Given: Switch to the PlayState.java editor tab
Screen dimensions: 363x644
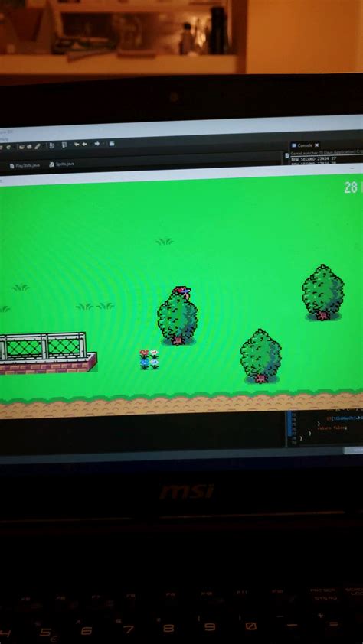Looking at the screenshot, I should click(x=25, y=165).
